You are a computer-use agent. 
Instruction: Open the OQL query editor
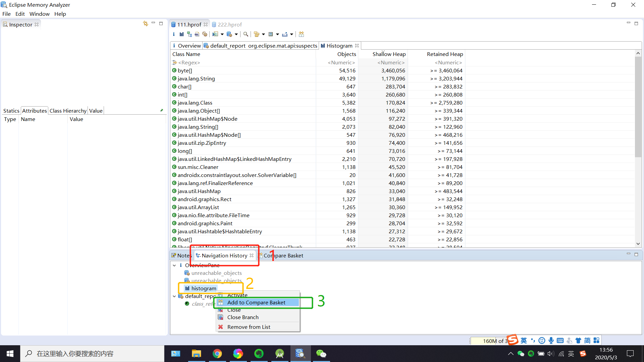[x=197, y=34]
